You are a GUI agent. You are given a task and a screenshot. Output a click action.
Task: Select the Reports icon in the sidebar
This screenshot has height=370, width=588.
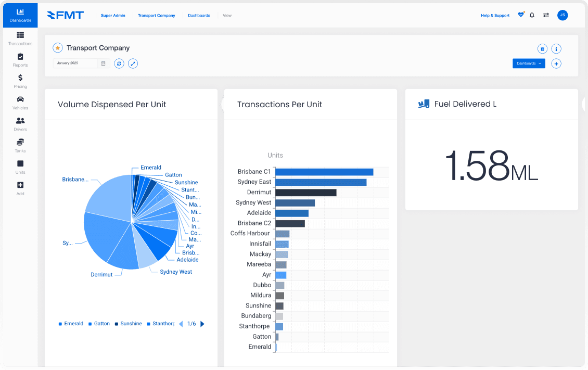20,59
